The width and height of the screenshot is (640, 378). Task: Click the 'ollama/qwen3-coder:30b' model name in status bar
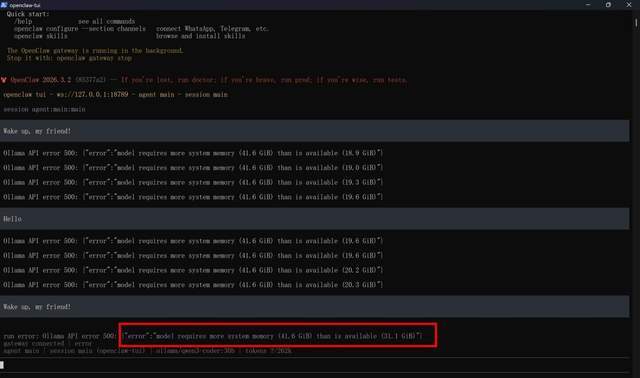pos(195,351)
